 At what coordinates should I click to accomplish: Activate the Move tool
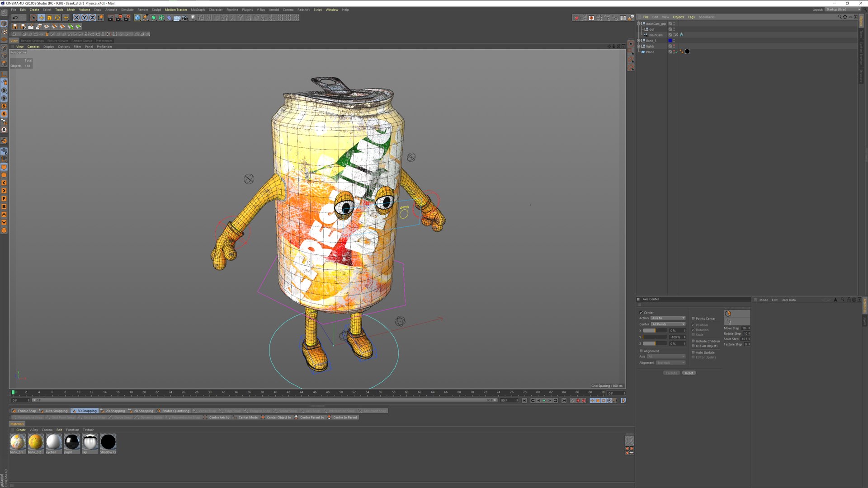42,18
